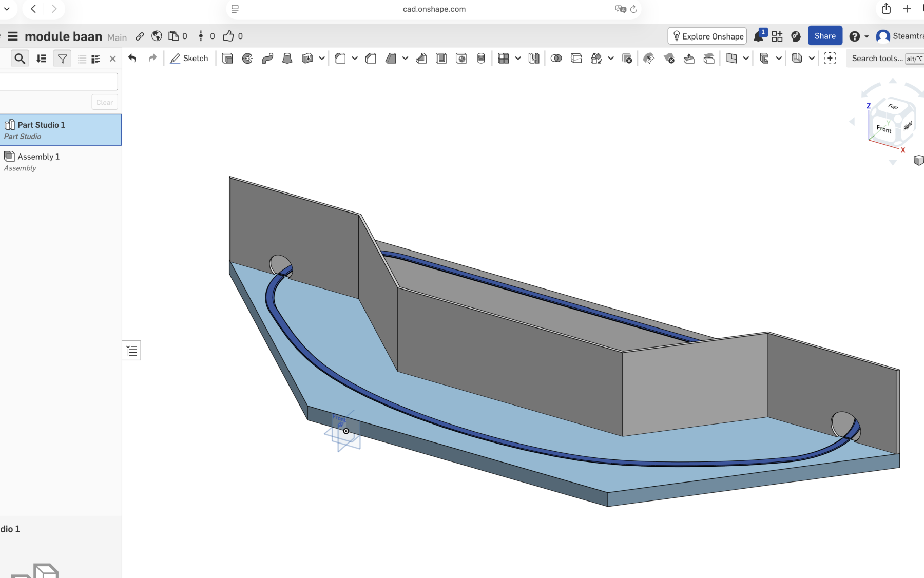Screen dimensions: 924x578
Task: Click the Share button
Action: [824, 36]
